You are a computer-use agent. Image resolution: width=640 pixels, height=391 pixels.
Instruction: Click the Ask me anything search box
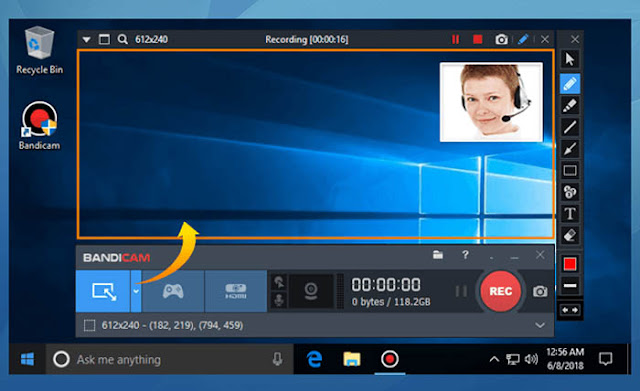(169, 360)
